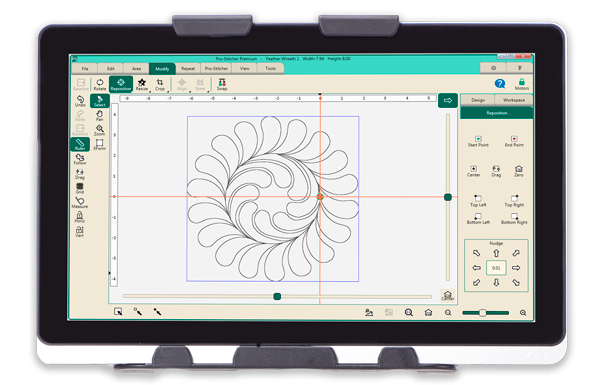
Task: Click the Undo icon
Action: [80, 101]
